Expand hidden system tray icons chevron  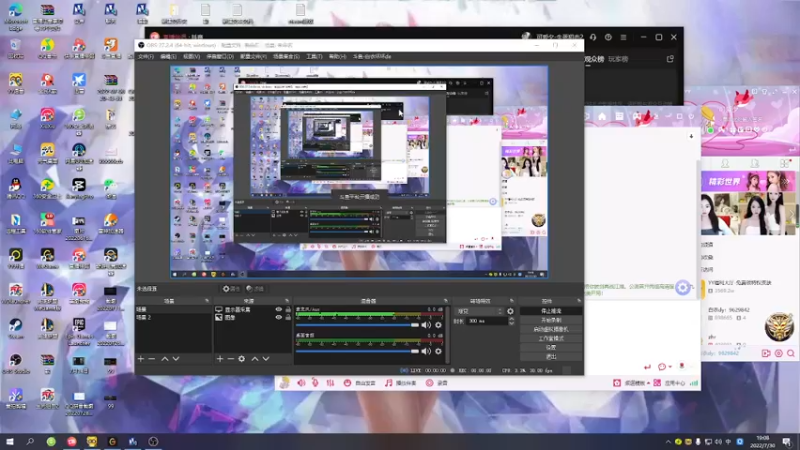pos(668,442)
